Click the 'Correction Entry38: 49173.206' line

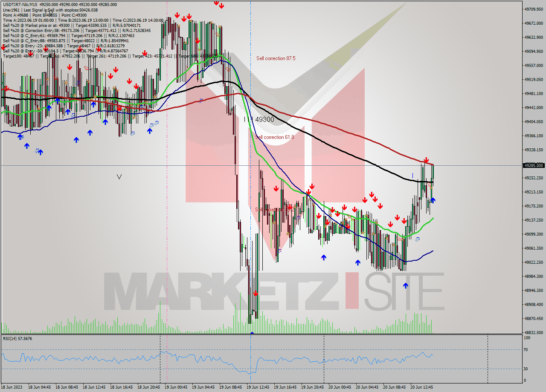pyautogui.click(x=77, y=30)
